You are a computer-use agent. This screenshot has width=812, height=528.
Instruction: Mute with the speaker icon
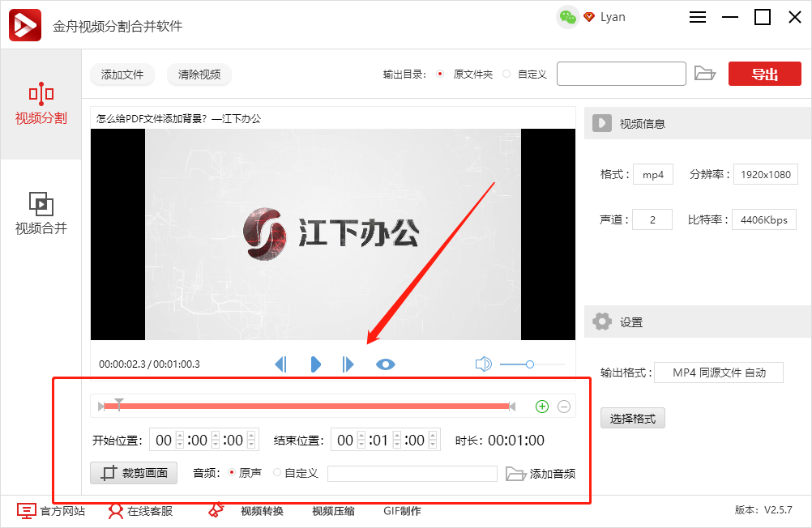pyautogui.click(x=483, y=364)
